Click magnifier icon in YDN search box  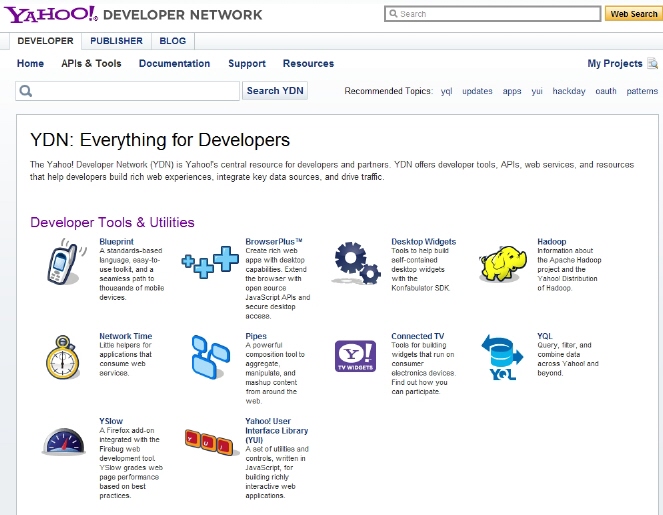pos(26,91)
